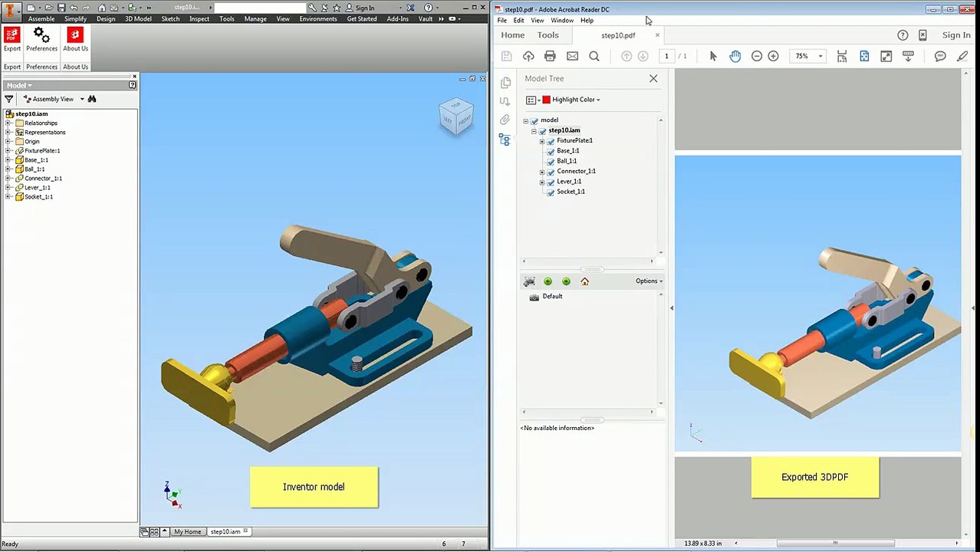Click the search magnifier icon in Acrobat toolbar
This screenshot has height=552, width=980.
[x=594, y=56]
